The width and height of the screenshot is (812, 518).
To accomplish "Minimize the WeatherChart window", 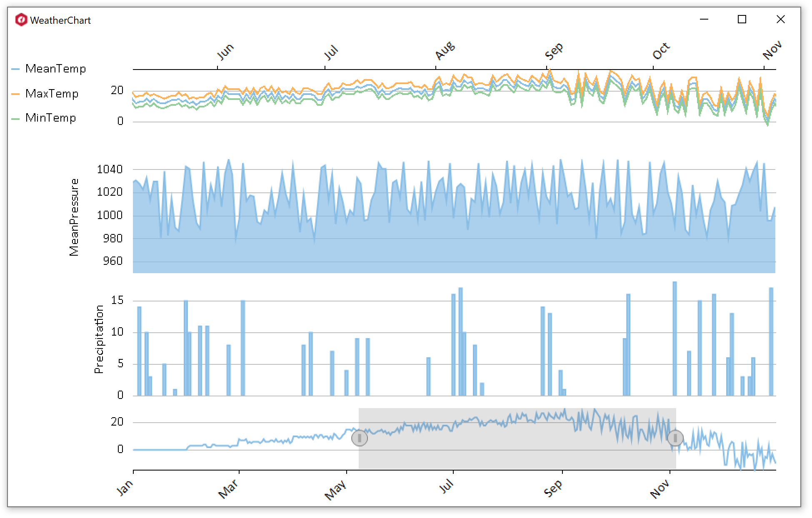I will (704, 20).
